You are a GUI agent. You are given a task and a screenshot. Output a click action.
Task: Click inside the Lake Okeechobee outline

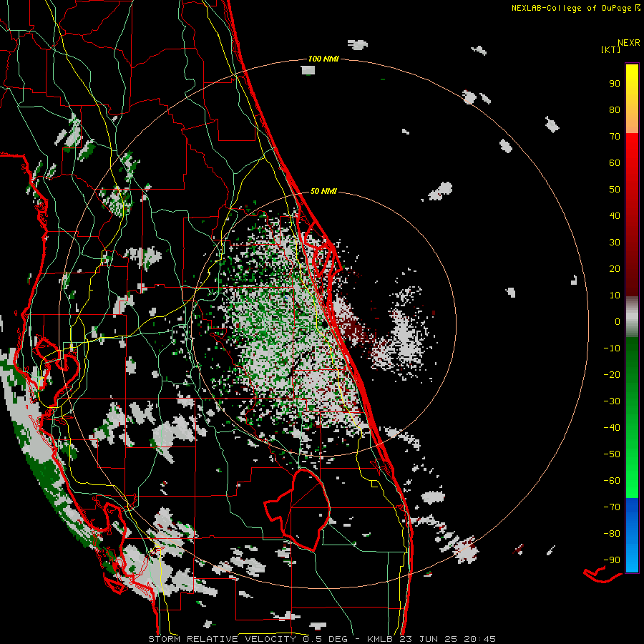click(306, 509)
